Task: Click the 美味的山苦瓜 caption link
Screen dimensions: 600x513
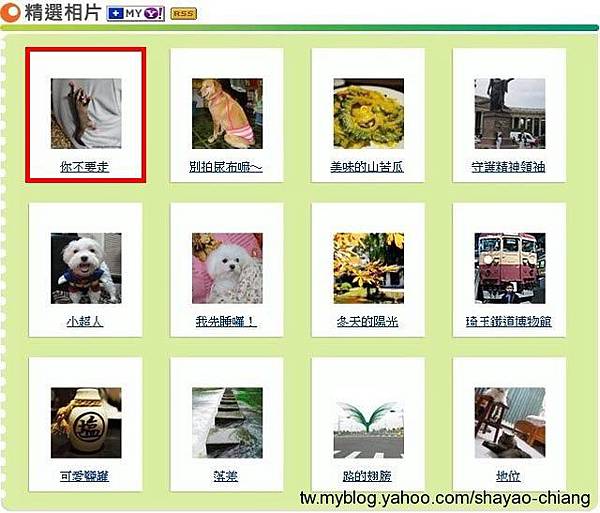Action: [367, 167]
